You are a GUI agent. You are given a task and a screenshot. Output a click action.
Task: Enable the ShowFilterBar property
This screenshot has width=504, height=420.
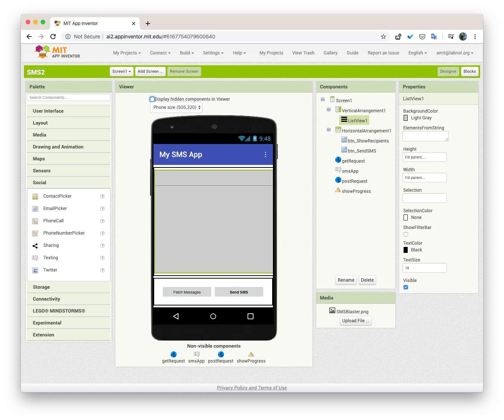(x=405, y=234)
